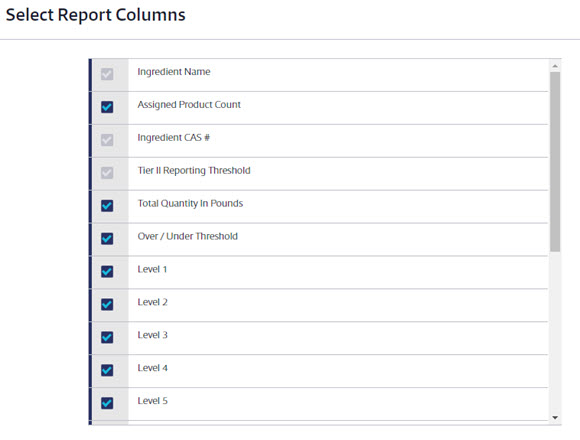Viewport: 580px width, 440px height.
Task: Uncheck the Level 2 column checkbox
Action: pyautogui.click(x=107, y=305)
